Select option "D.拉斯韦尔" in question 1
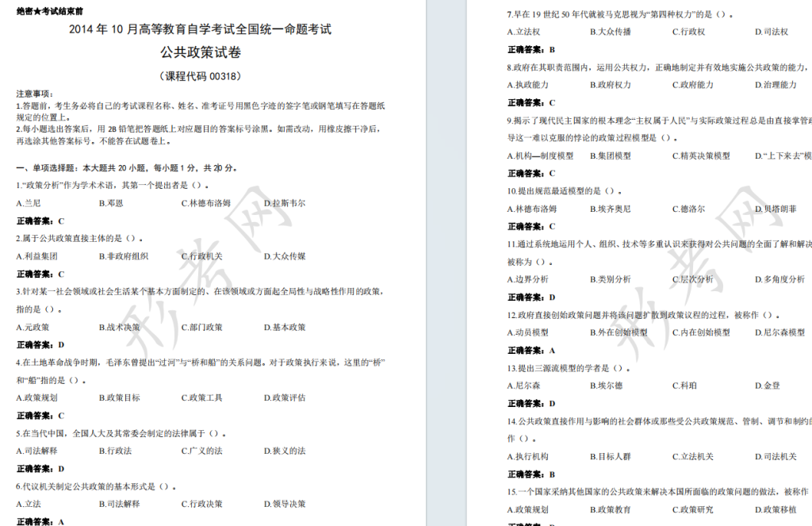812x526 pixels. [285, 203]
